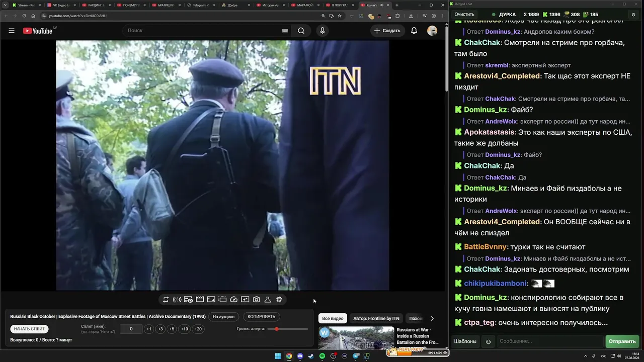Open browser downloads
The height and width of the screenshot is (362, 644).
(411, 16)
